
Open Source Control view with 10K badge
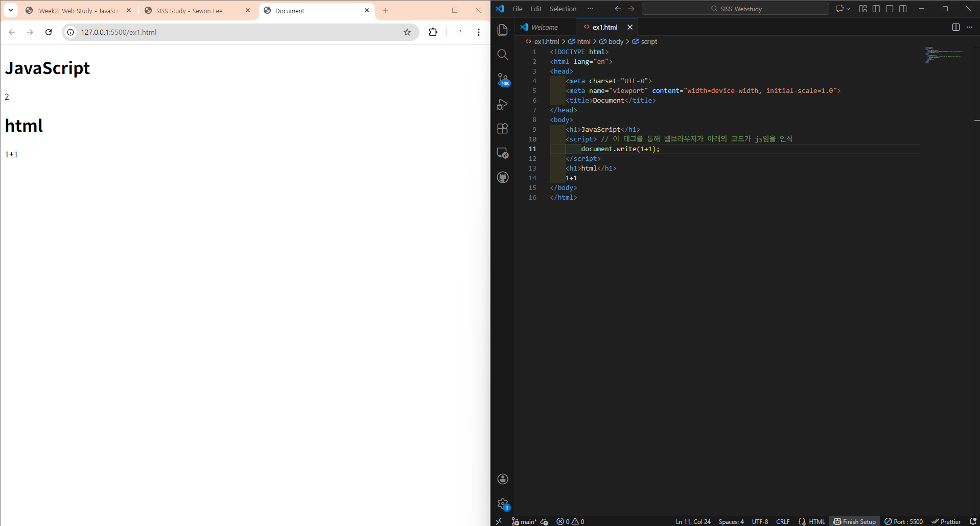pyautogui.click(x=503, y=79)
